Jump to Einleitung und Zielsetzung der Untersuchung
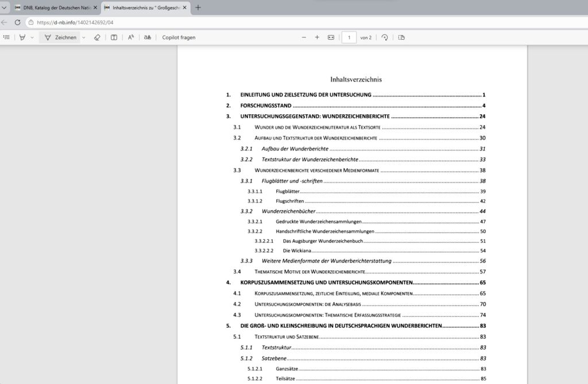Viewport: 588px width, 384px height. pos(355,95)
